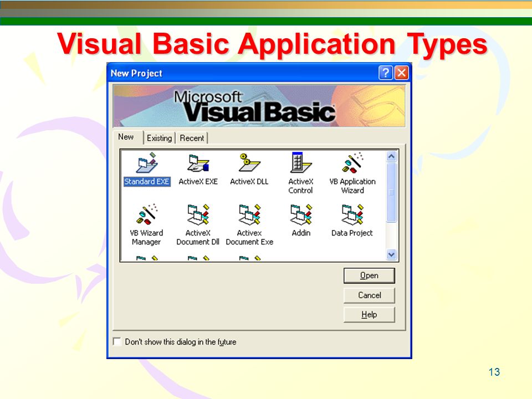Click the title bar question mark help button
The width and height of the screenshot is (532, 399).
[386, 73]
